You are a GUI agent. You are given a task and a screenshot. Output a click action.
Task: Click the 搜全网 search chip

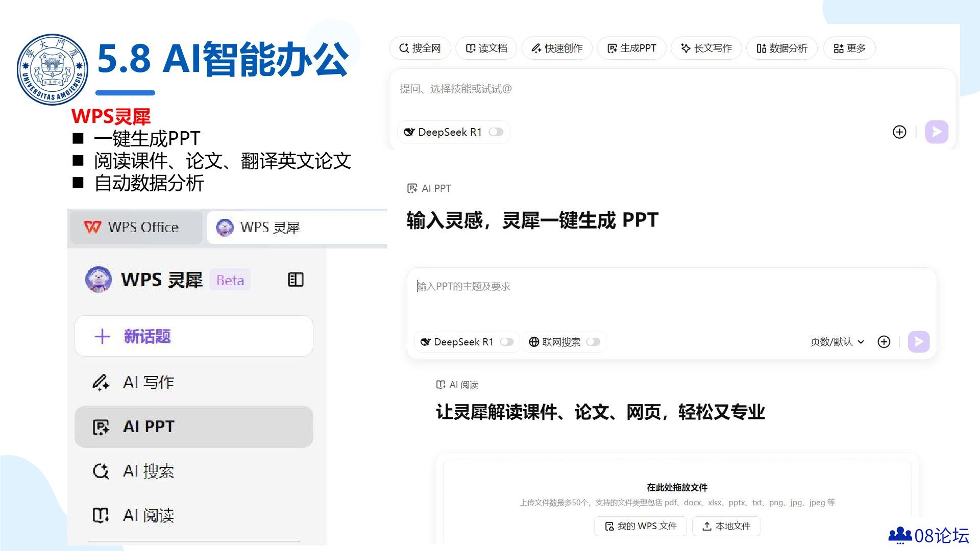420,48
